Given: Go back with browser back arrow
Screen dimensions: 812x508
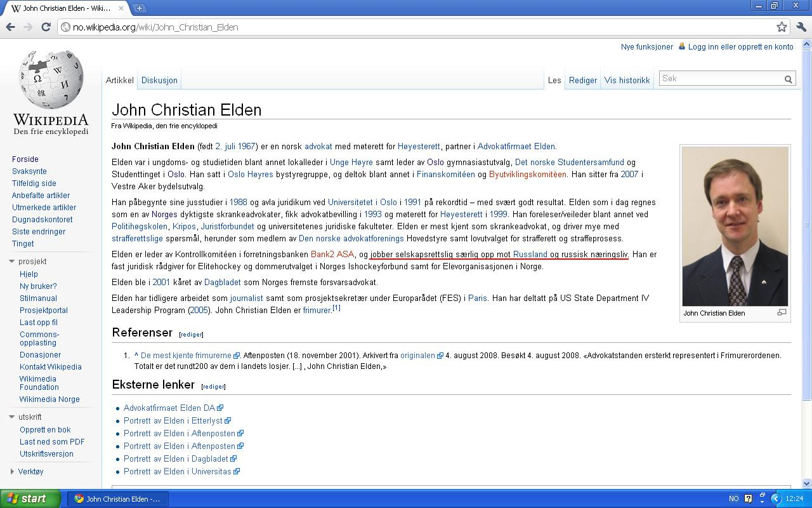Looking at the screenshot, I should (11, 27).
